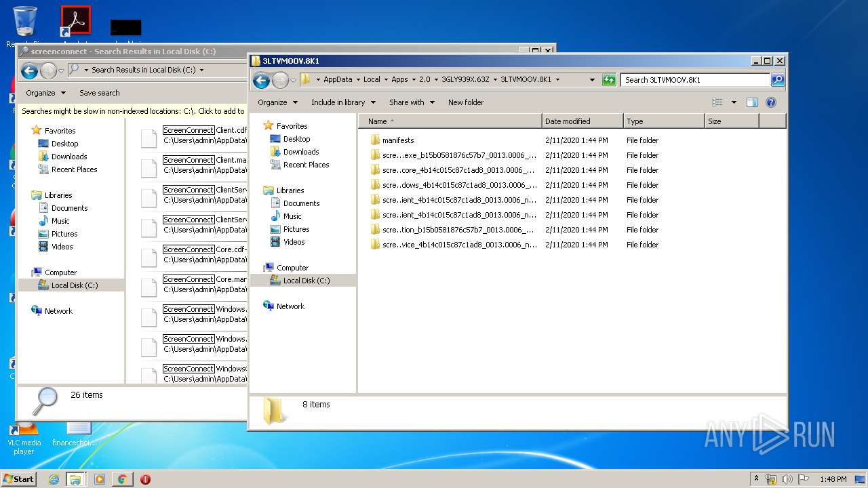This screenshot has height=488, width=868.
Task: Open the Explorer help icon
Action: [771, 102]
